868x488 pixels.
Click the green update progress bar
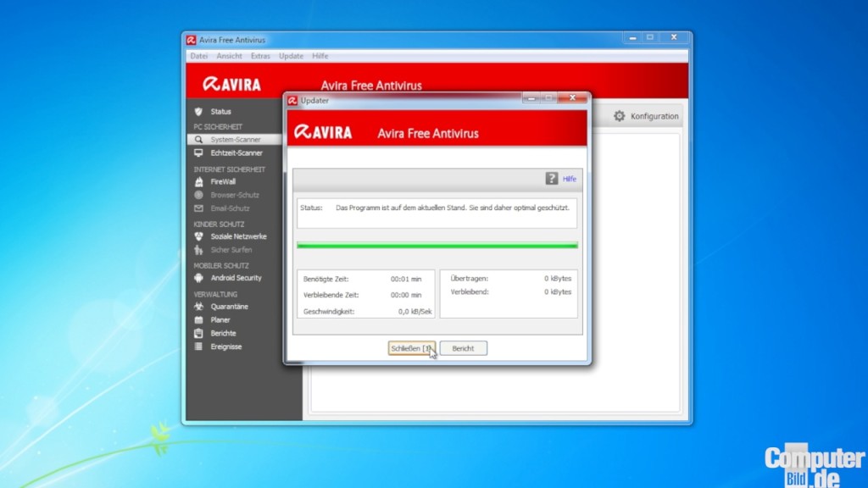437,245
